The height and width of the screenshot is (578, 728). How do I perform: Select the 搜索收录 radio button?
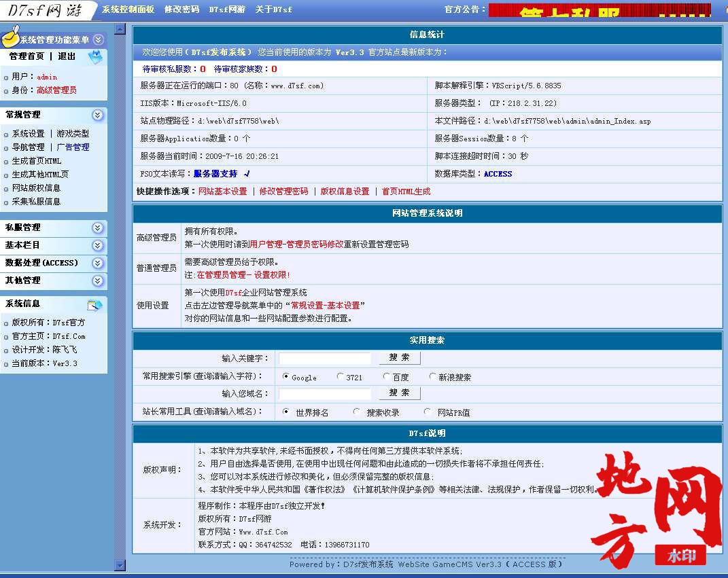click(x=357, y=412)
